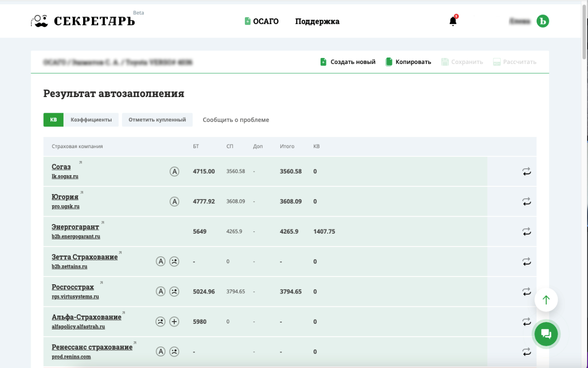
Task: Open Альфа-Страхование link
Action: (x=86, y=317)
